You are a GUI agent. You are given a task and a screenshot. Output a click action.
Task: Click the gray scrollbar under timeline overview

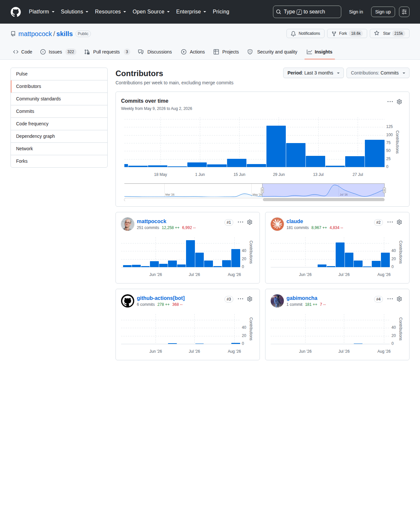click(324, 199)
